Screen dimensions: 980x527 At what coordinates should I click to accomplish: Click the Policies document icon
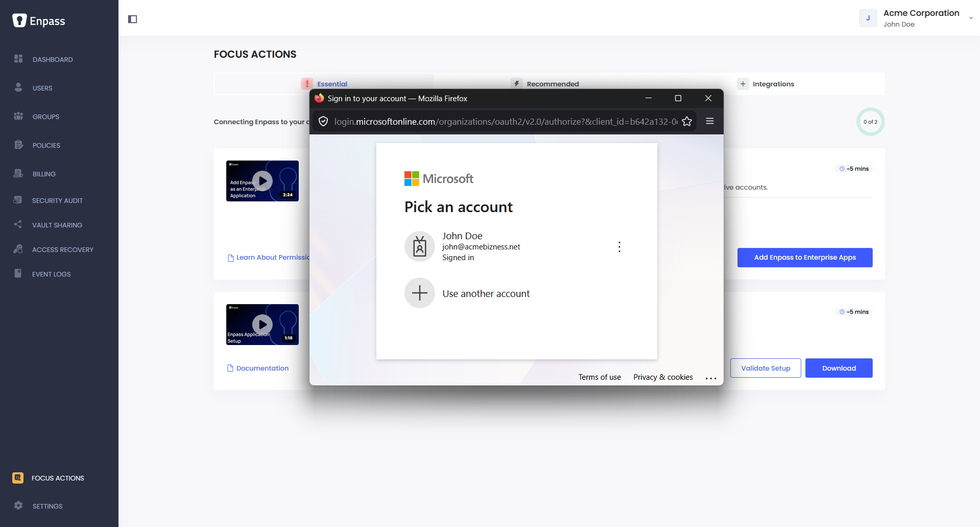pos(18,145)
